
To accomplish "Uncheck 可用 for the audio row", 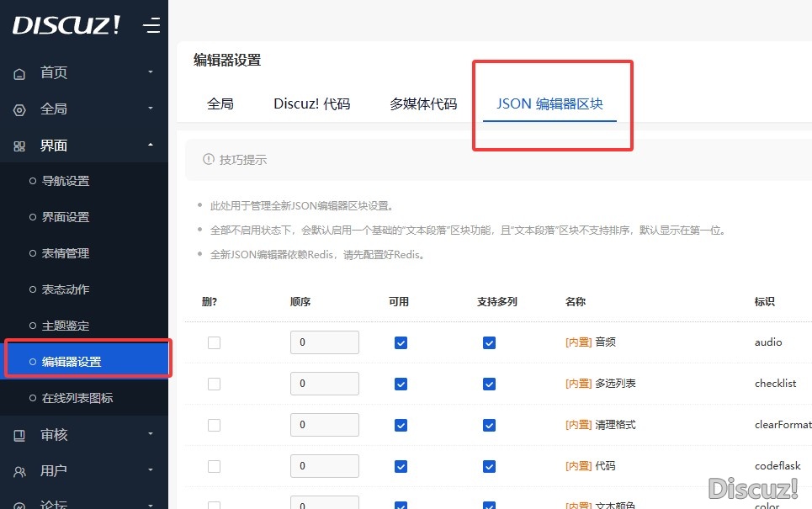I will coord(401,342).
